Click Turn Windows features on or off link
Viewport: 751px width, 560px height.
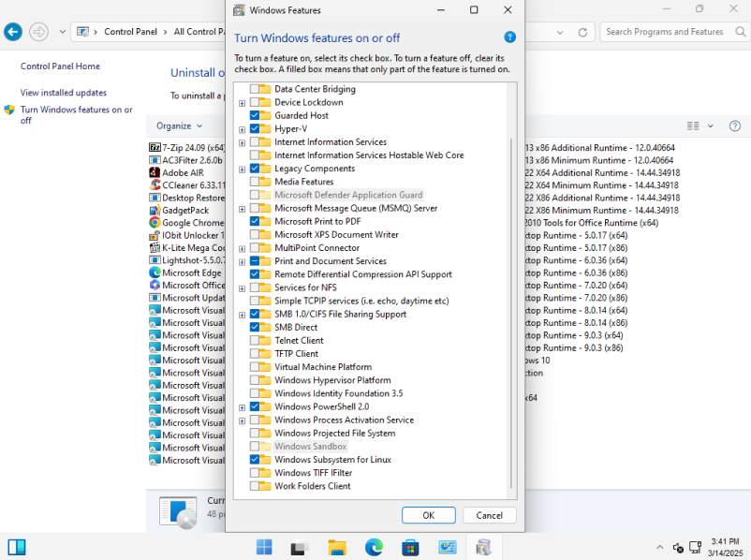pos(76,115)
